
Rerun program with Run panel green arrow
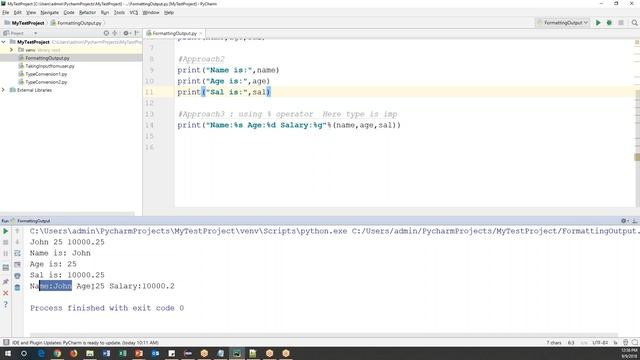pyautogui.click(x=6, y=231)
